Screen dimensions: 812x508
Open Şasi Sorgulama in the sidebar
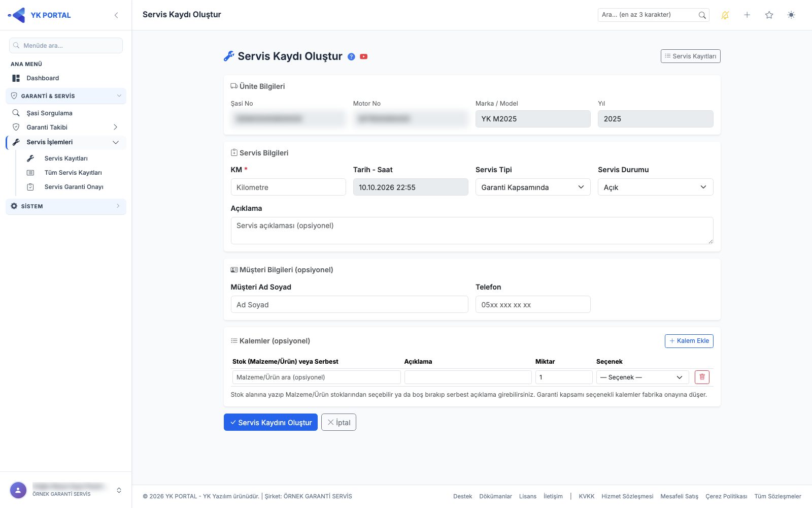point(66,113)
